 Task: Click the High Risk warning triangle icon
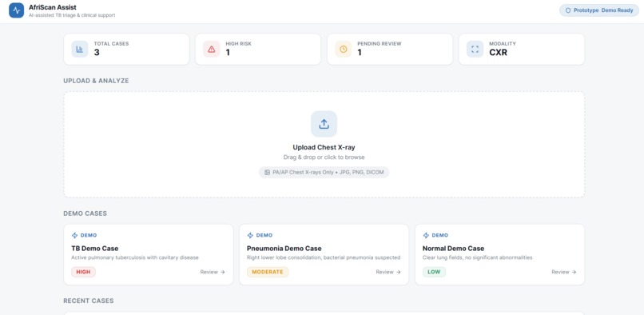pos(212,49)
